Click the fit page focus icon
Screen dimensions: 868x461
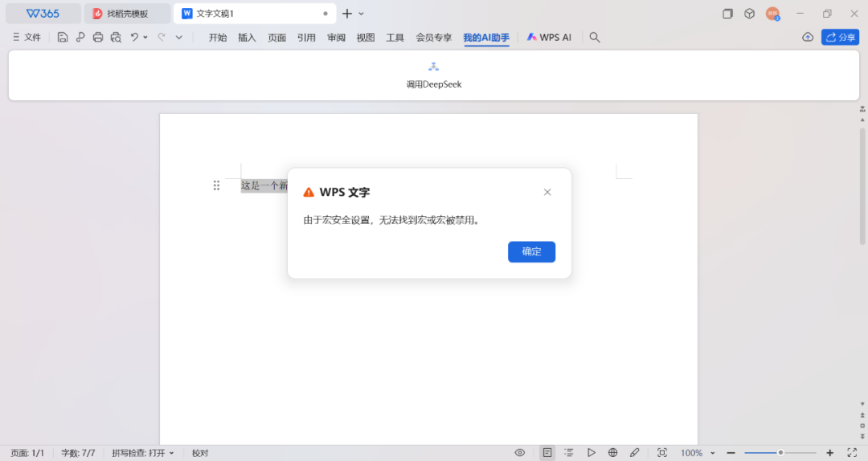point(662,453)
